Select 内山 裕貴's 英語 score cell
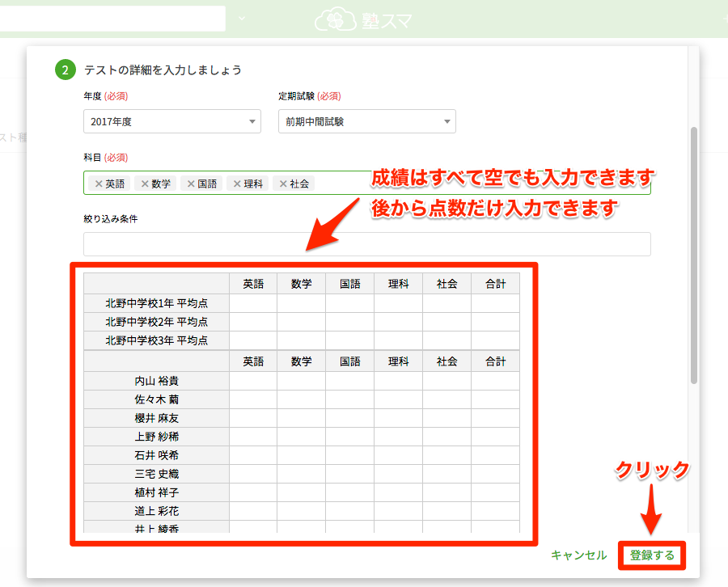728x587 pixels. click(x=253, y=381)
